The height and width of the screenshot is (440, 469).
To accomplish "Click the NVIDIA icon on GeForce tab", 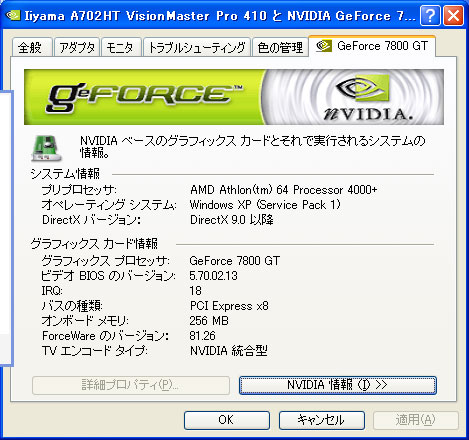I will 324,46.
